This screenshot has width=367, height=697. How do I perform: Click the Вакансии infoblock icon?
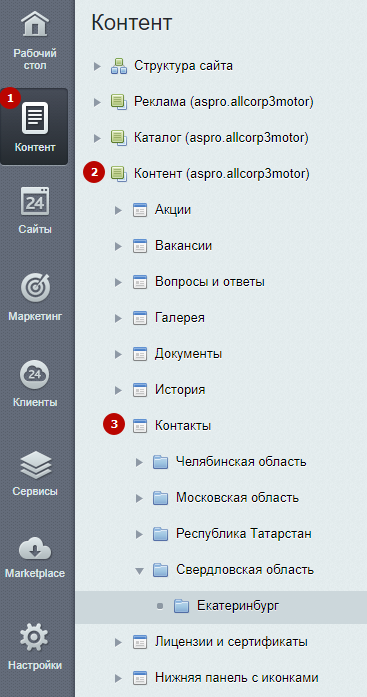coord(140,246)
